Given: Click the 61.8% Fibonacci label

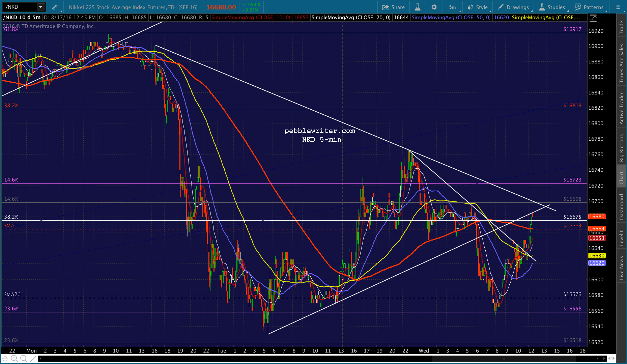Looking at the screenshot, I should pyautogui.click(x=11, y=29).
